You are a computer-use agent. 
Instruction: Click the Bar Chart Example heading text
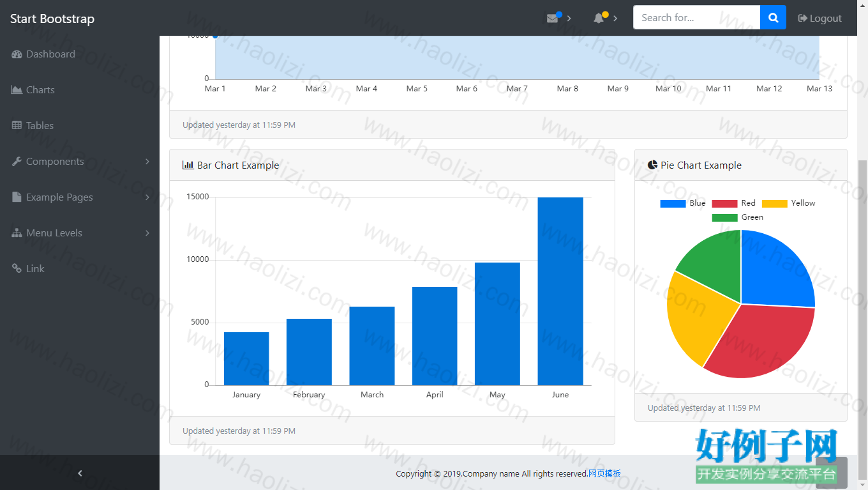238,165
